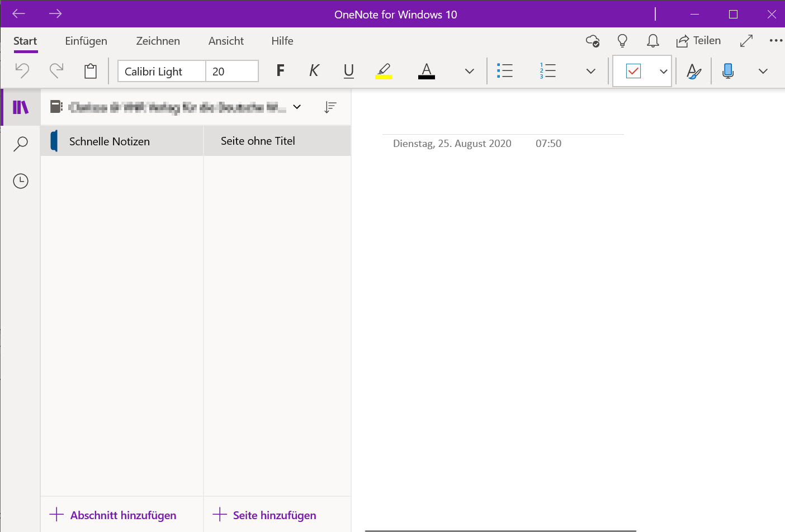Open notifications bell icon

652,41
